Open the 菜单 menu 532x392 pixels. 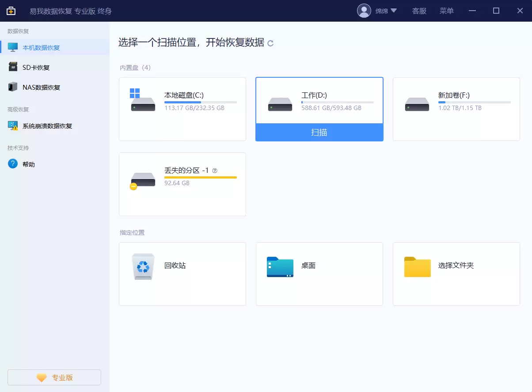(x=446, y=11)
